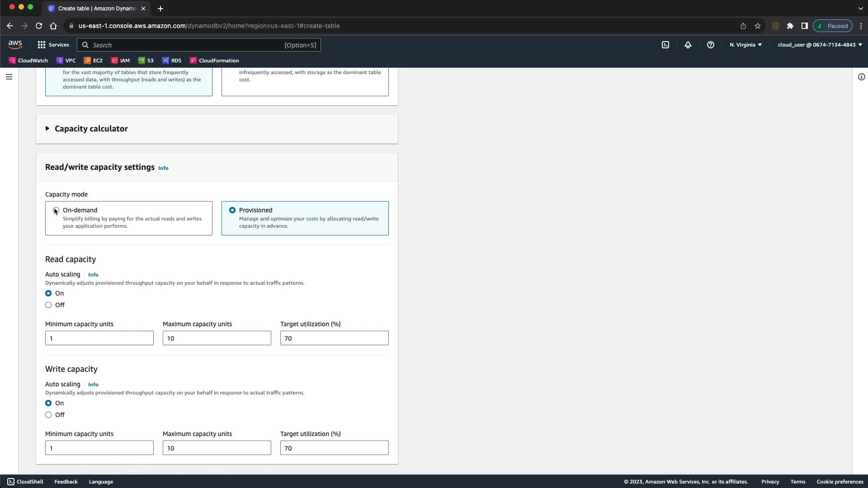Open the S3 service shortcut
Image resolution: width=868 pixels, height=488 pixels.
click(146, 61)
